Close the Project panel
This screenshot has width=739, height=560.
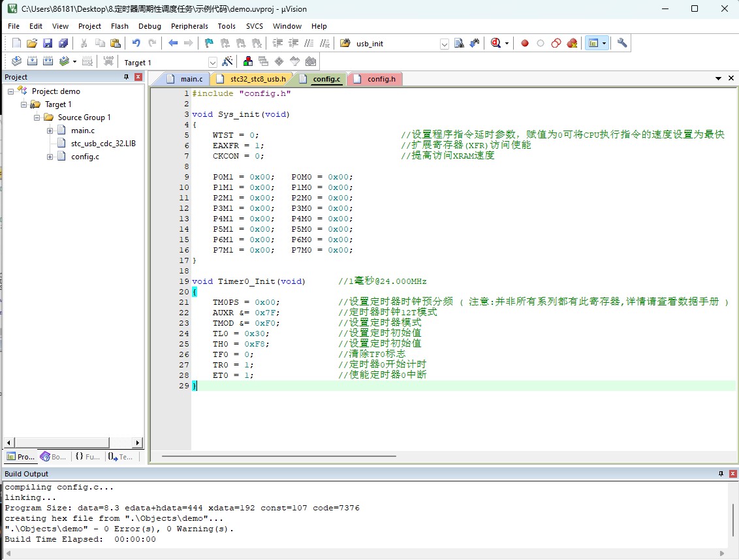point(138,77)
